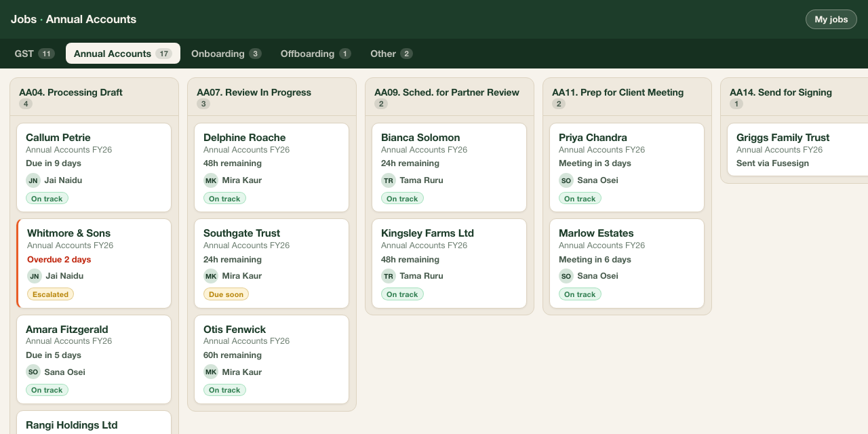The image size is (868, 434).
Task: Open the Delphine Roache job card
Action: point(272,167)
